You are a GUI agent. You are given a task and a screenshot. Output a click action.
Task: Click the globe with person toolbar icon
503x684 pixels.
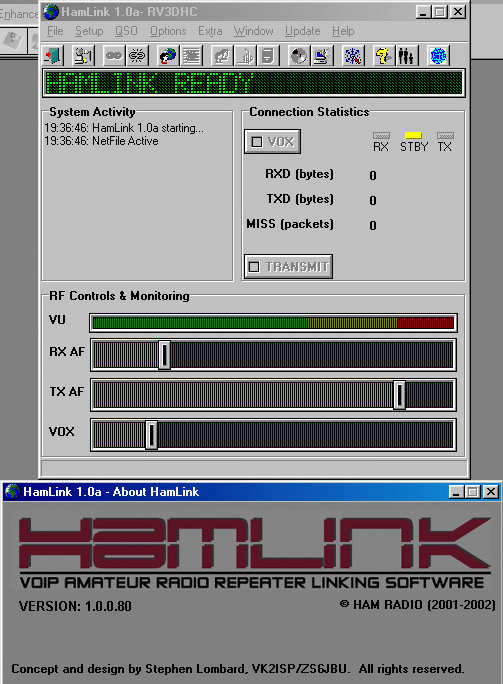tap(168, 56)
